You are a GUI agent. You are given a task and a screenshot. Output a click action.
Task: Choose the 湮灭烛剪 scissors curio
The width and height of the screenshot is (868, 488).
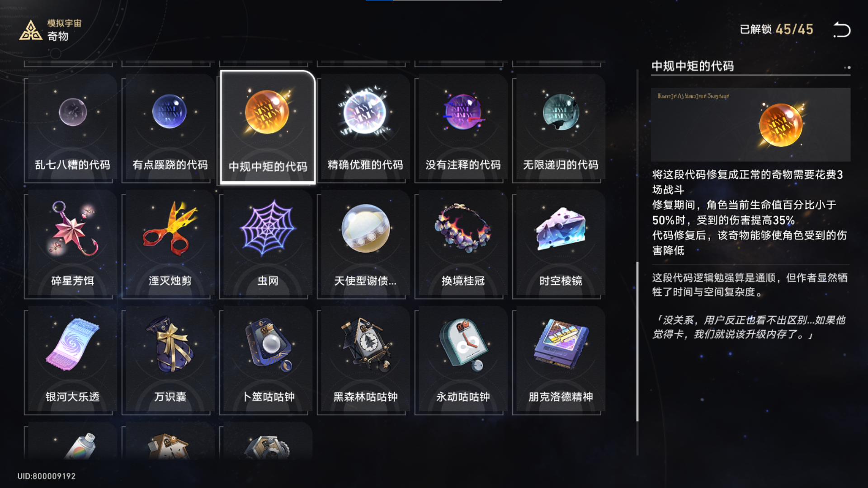click(170, 244)
